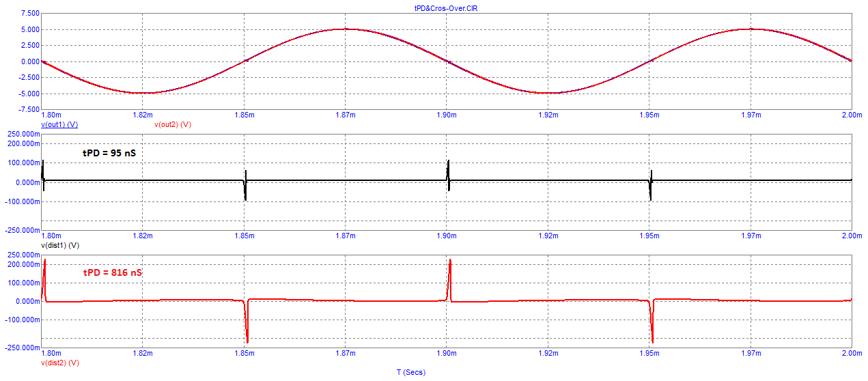Click 0.000m y-axis value of dist1 plot
This screenshot has height=381, width=868.
tap(27, 182)
